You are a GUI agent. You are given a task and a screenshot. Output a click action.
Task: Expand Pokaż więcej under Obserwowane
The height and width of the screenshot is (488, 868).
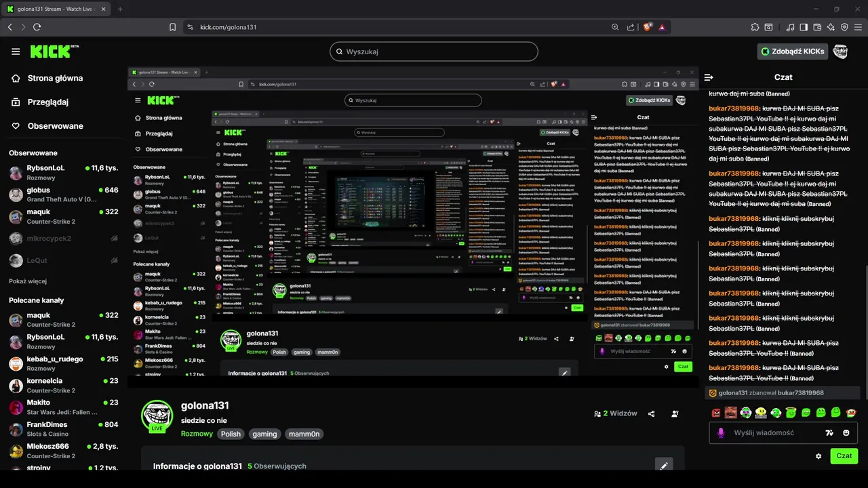[28, 281]
